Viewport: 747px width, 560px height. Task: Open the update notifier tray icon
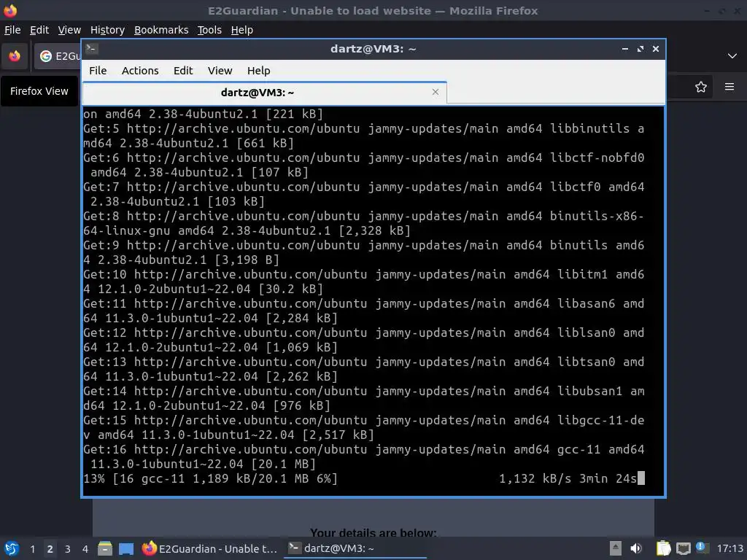[x=701, y=548]
